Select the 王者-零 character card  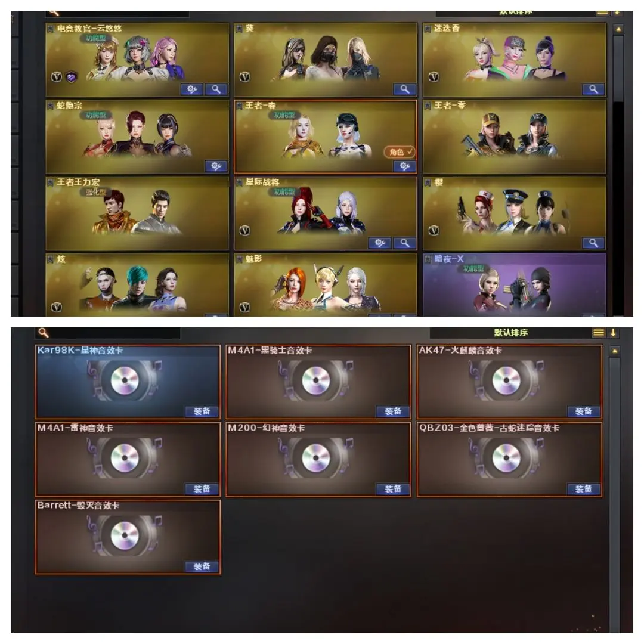pos(515,137)
